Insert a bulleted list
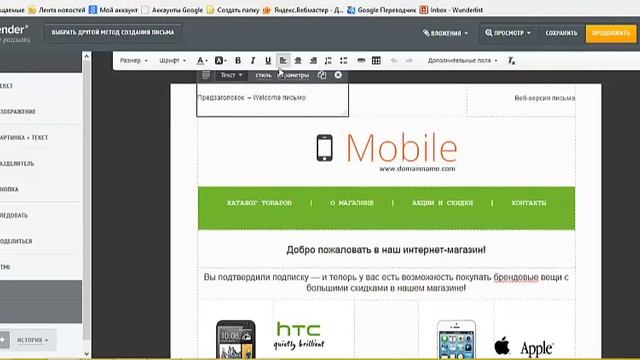This screenshot has height=360, width=640. tap(344, 61)
